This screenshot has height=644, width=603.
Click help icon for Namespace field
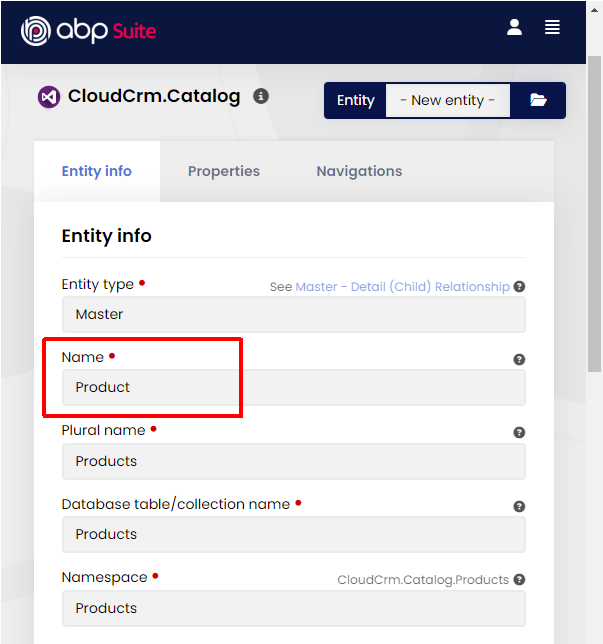point(519,580)
